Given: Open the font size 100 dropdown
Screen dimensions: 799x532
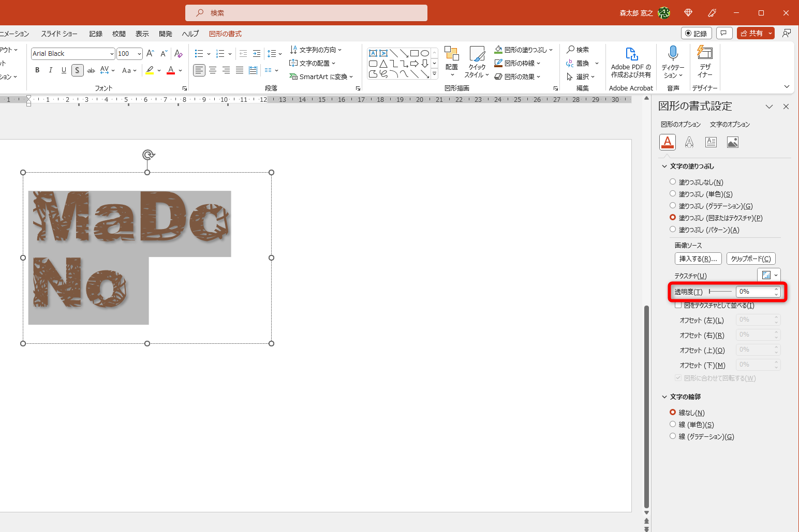Looking at the screenshot, I should (139, 54).
